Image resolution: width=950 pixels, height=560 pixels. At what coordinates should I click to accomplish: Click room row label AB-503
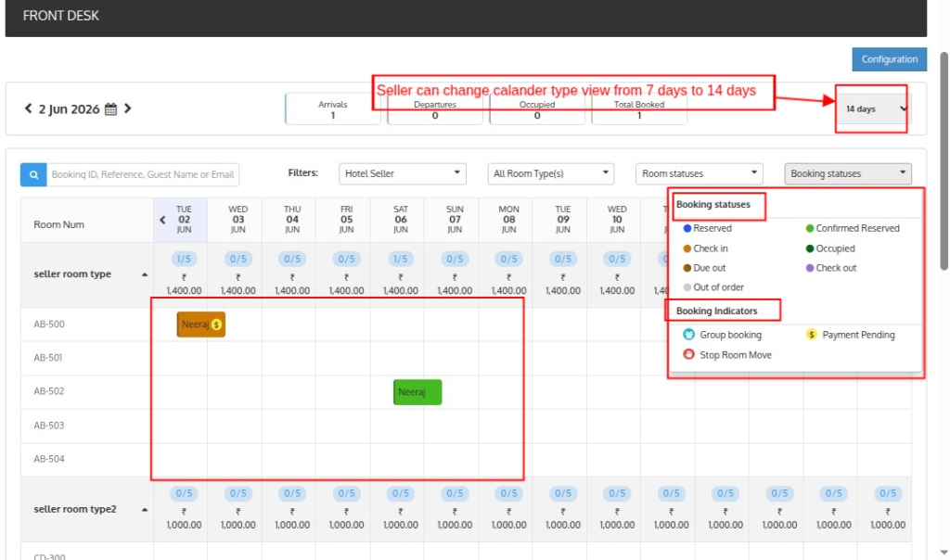49,426
